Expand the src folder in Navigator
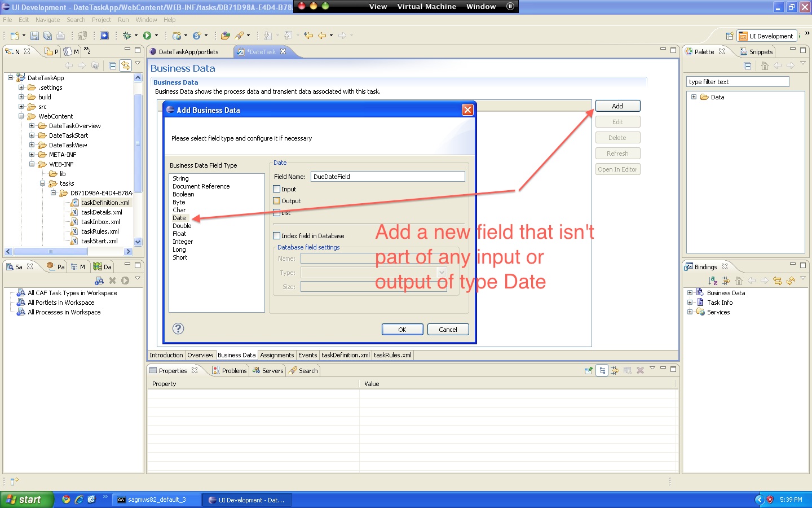Screen dimensions: 812x508 tap(21, 107)
